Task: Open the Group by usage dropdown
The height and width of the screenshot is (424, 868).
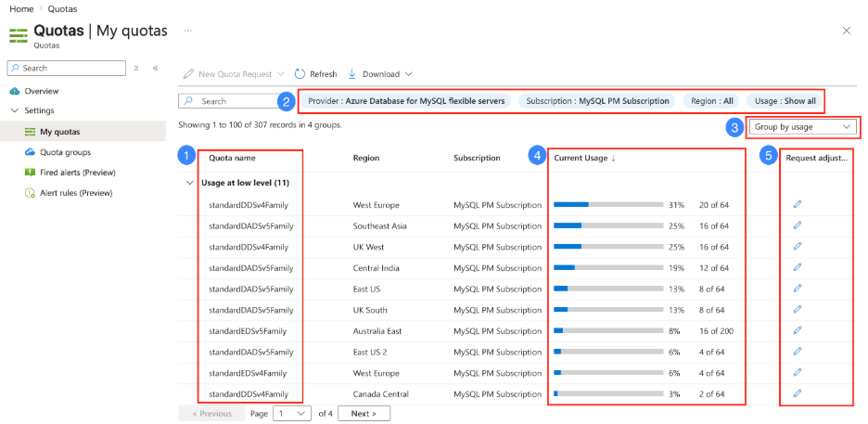Action: pos(801,127)
